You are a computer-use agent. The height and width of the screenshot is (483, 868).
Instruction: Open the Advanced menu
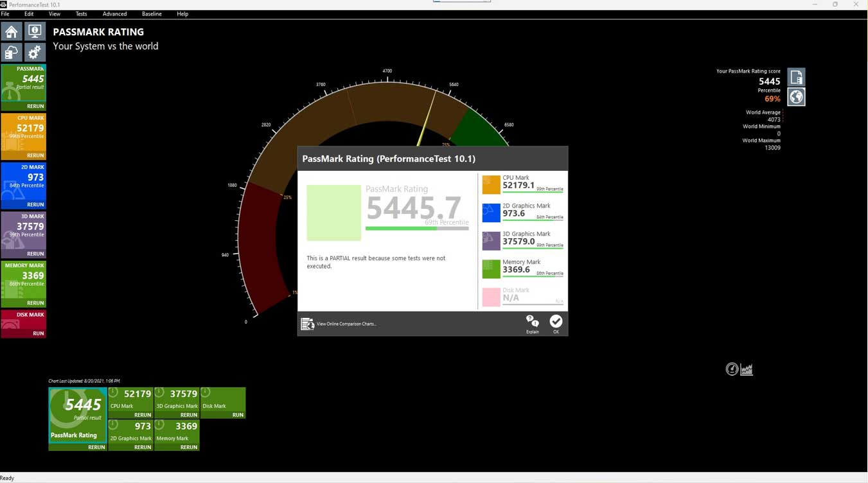pos(114,13)
